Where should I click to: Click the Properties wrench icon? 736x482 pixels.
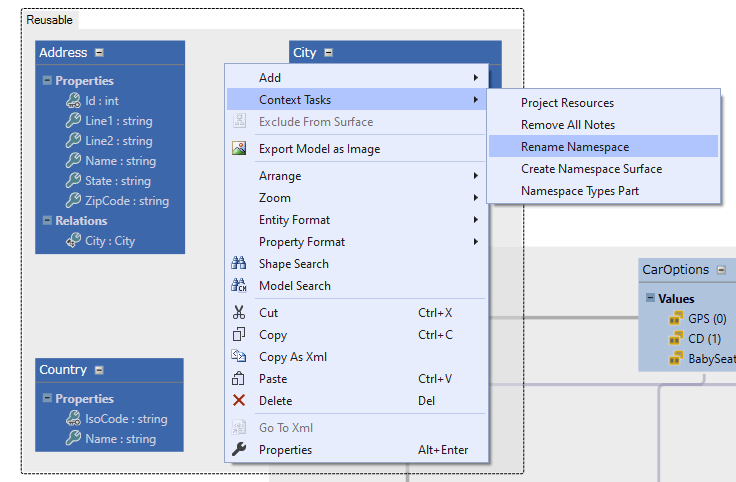[239, 450]
